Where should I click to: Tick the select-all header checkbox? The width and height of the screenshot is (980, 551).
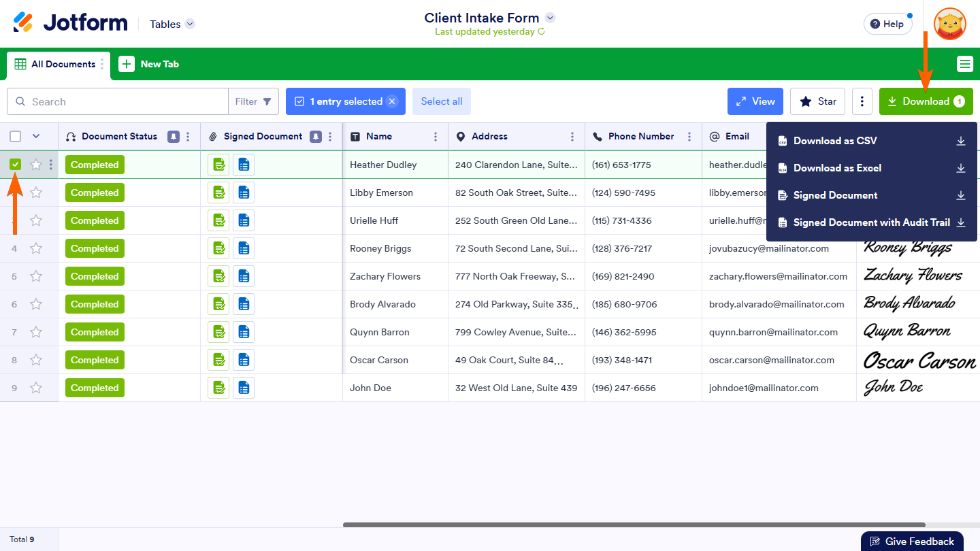[16, 137]
